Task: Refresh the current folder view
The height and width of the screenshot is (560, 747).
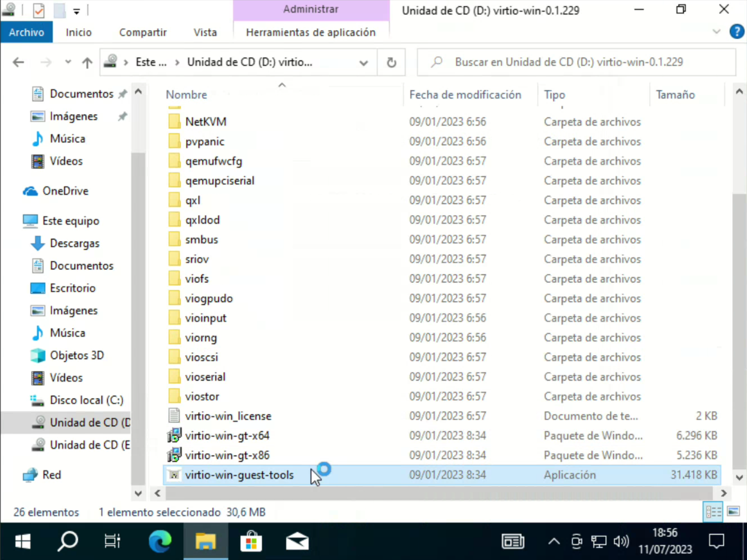Action: click(391, 62)
